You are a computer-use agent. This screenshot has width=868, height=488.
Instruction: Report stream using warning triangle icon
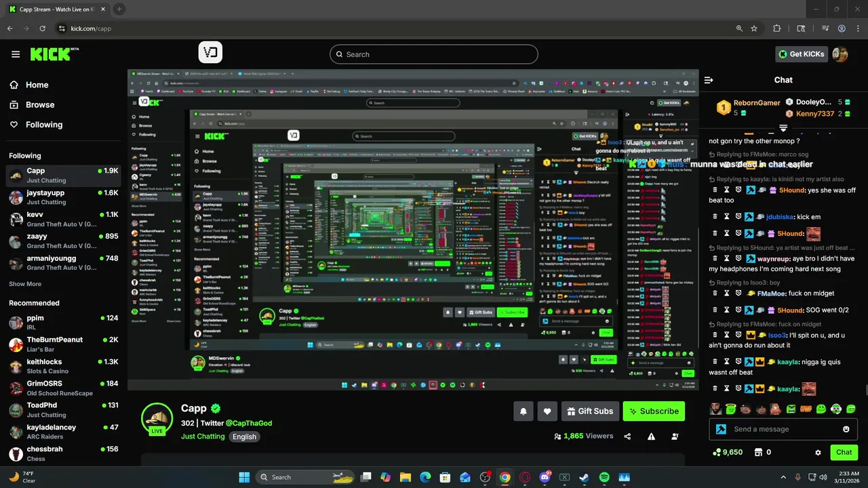tap(651, 436)
